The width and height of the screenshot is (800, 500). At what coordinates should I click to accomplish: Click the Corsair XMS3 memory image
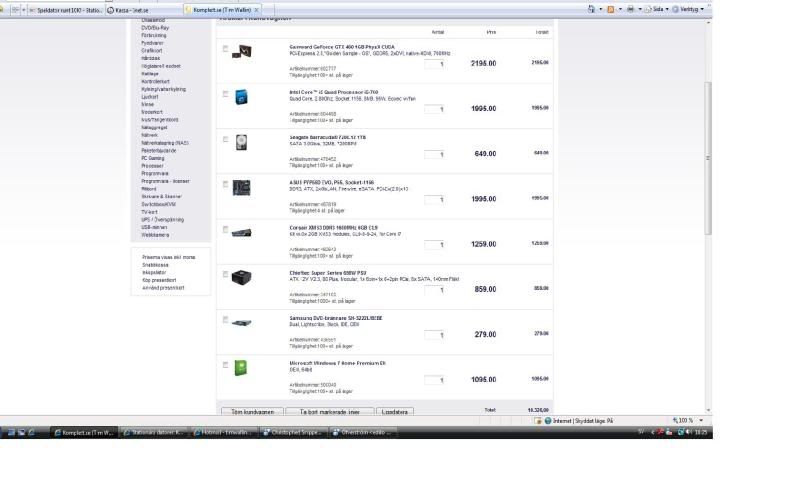point(242,232)
